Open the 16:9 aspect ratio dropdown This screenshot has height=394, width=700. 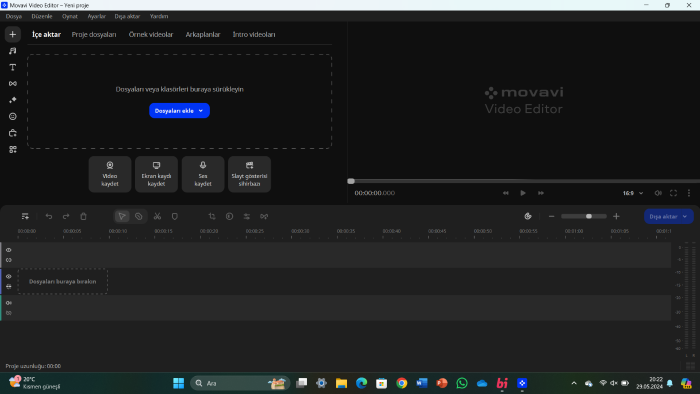click(633, 193)
